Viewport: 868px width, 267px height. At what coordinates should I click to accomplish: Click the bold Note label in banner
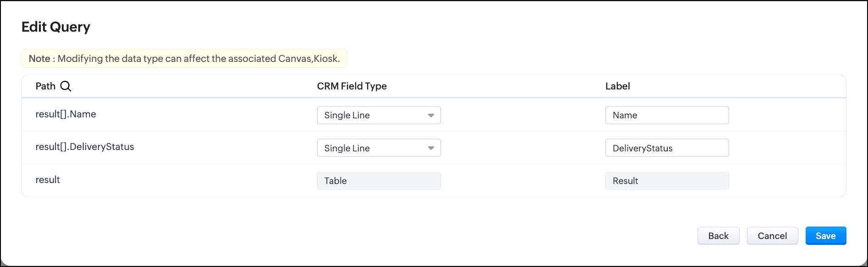(39, 59)
